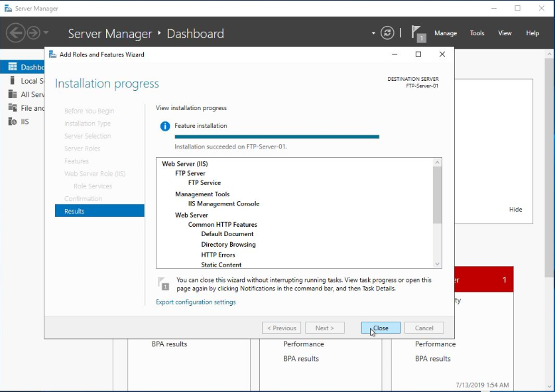
Task: Click the Role Services wizard step
Action: pos(93,186)
